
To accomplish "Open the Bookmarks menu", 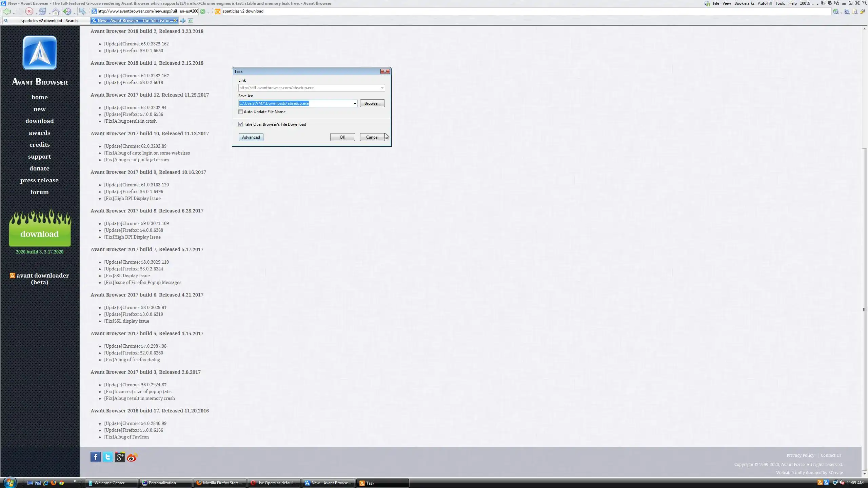I will pos(744,3).
